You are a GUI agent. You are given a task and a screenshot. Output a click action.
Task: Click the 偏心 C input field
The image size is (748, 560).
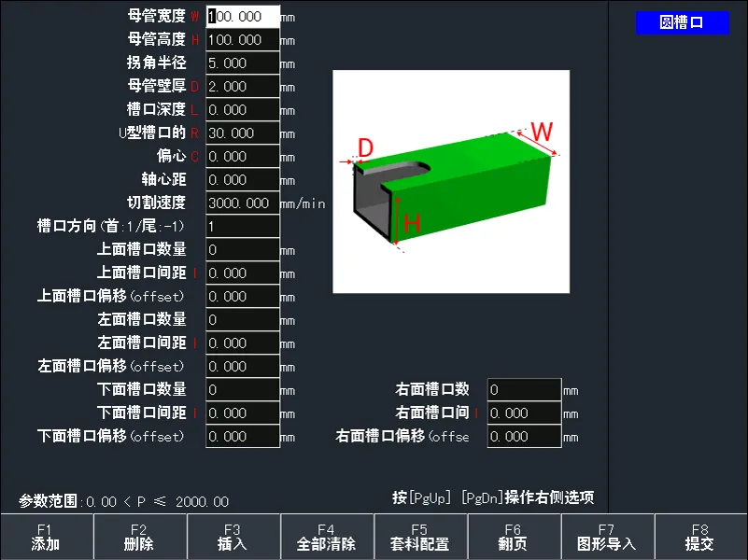pyautogui.click(x=243, y=157)
